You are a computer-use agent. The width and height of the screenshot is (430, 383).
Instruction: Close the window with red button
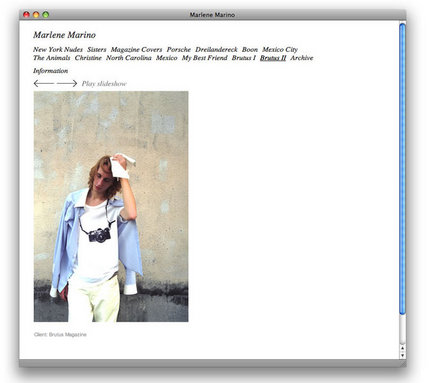[26, 14]
